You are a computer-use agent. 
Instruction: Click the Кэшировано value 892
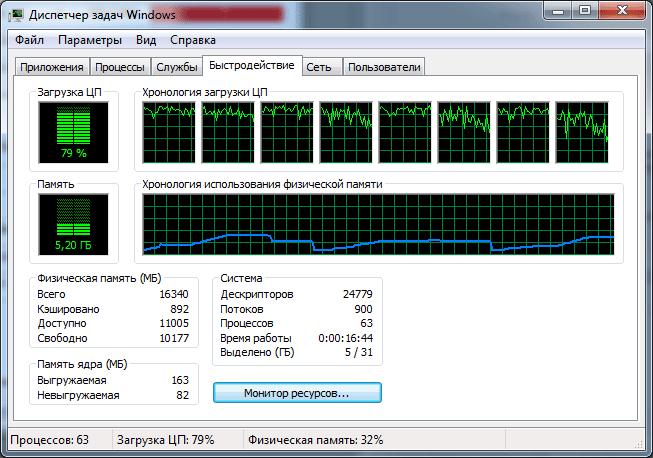pos(179,309)
